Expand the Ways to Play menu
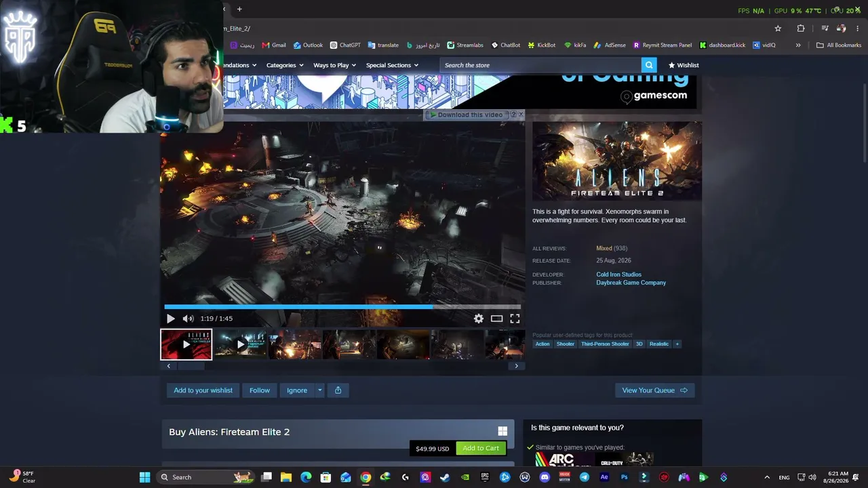This screenshot has width=868, height=488. pos(335,65)
